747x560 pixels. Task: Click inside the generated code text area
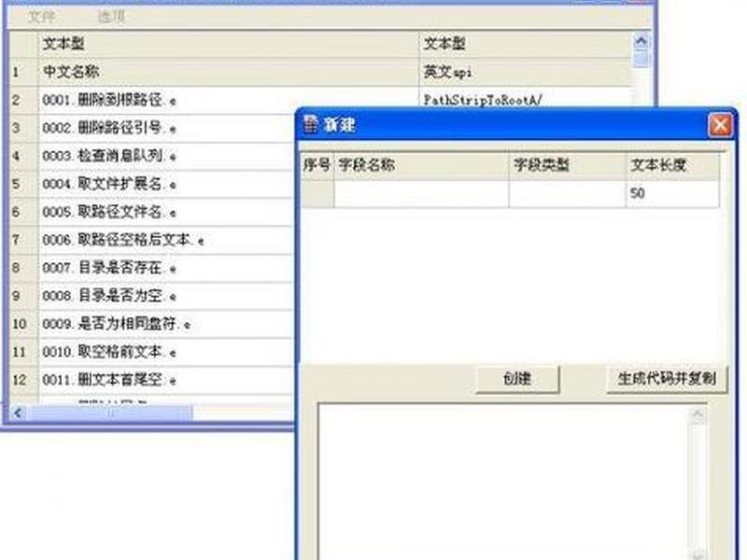click(x=504, y=482)
